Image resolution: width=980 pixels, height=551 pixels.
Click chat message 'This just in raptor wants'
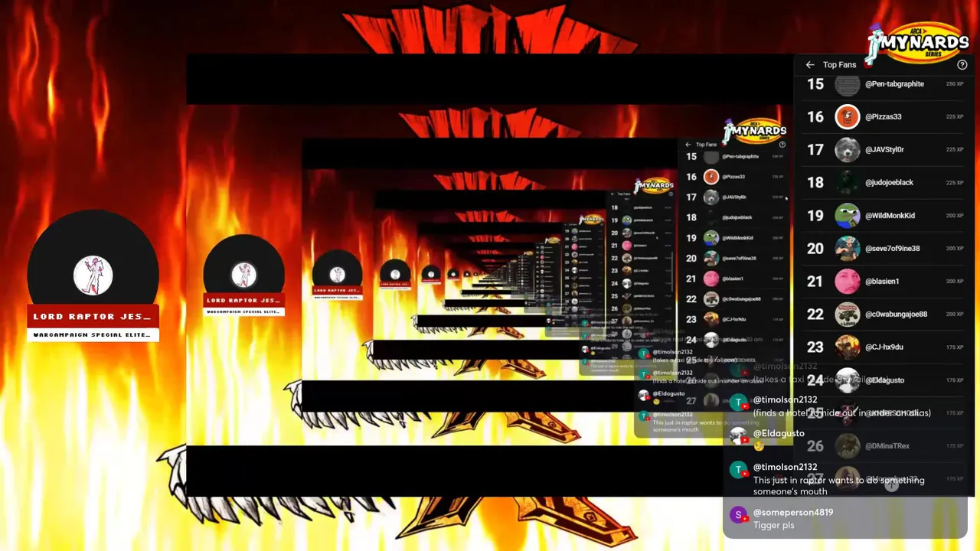pyautogui.click(x=839, y=486)
